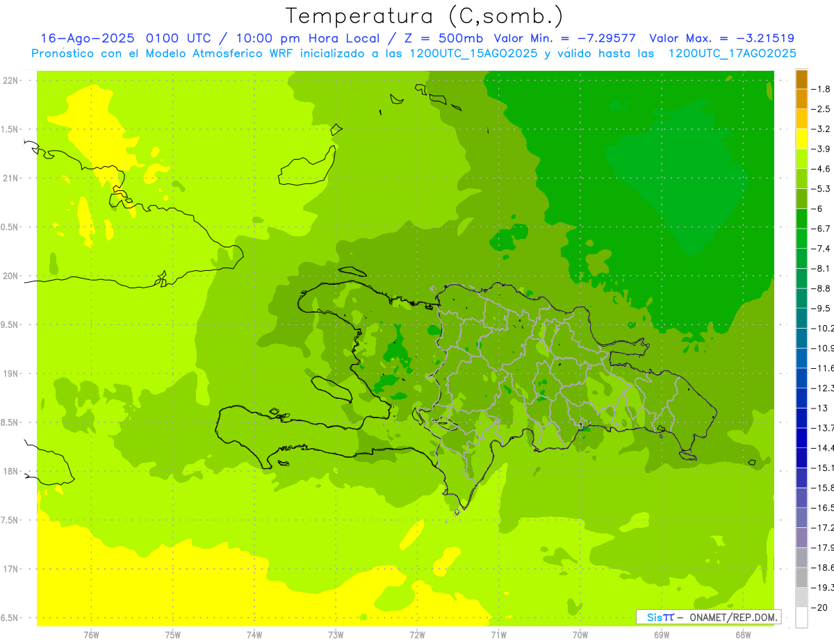Viewport: 834px width, 644px height.
Task: Click the legend band between -3.9 and -4.6
Action: tap(801, 158)
